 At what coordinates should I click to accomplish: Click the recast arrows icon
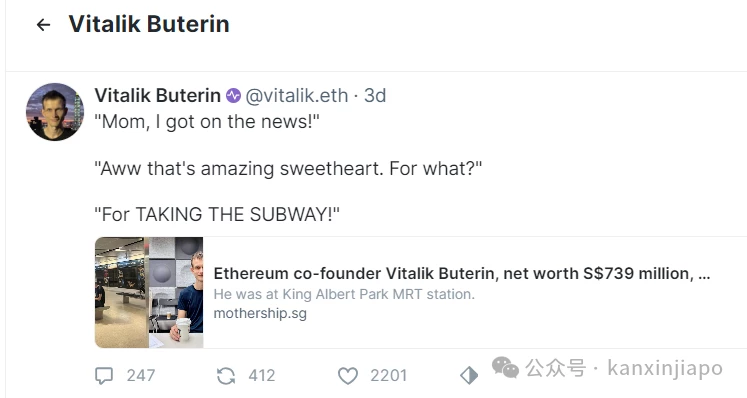226,376
